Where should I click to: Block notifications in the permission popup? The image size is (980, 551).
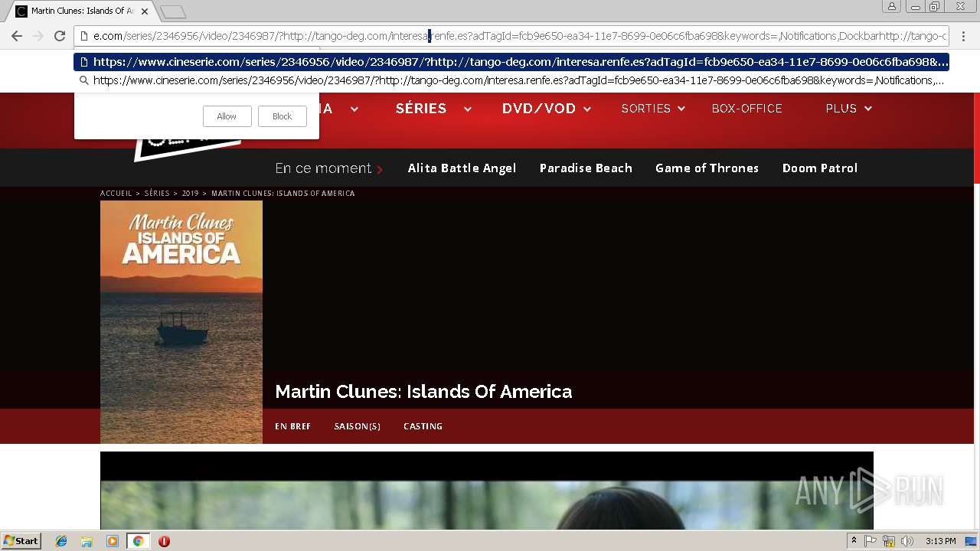tap(283, 116)
